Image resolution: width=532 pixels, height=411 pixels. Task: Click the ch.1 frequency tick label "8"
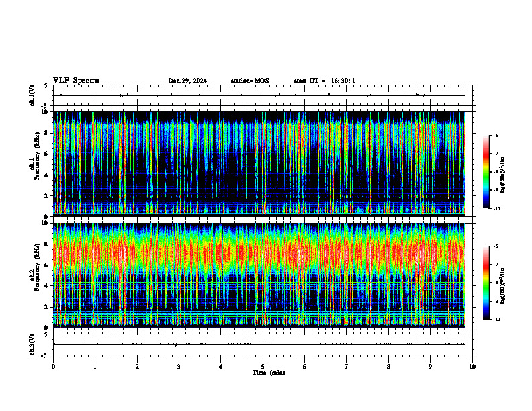(46, 133)
